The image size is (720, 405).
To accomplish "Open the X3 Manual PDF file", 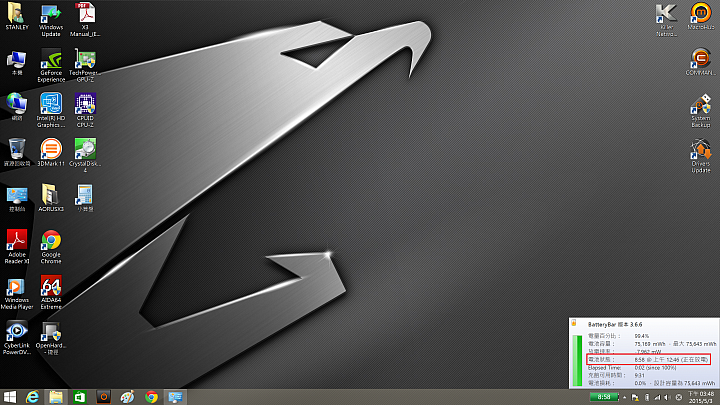I will 85,19.
